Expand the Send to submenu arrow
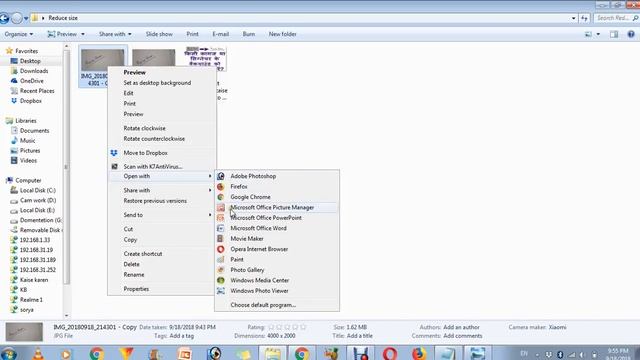640x360 pixels. click(x=210, y=215)
